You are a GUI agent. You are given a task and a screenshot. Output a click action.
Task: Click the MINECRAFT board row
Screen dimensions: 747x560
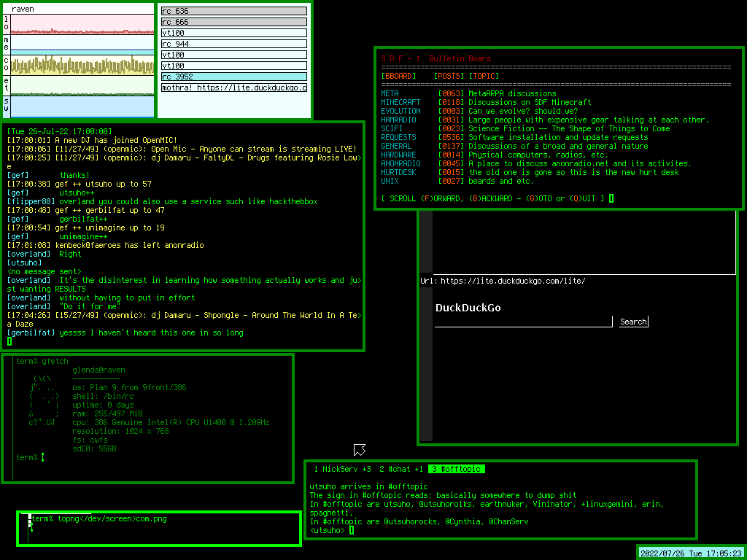[x=401, y=102]
